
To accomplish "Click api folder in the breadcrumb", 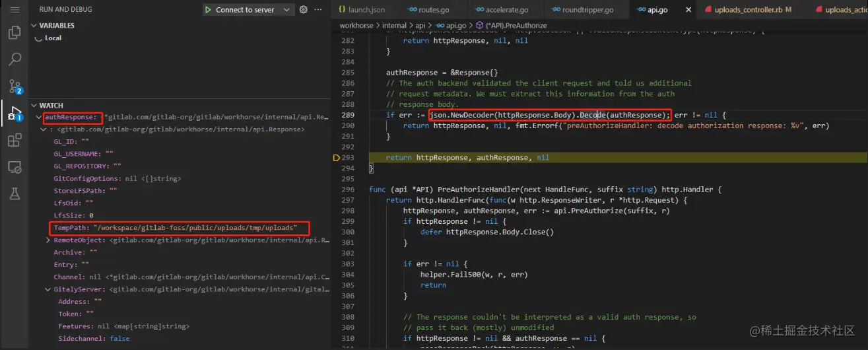I will click(420, 26).
